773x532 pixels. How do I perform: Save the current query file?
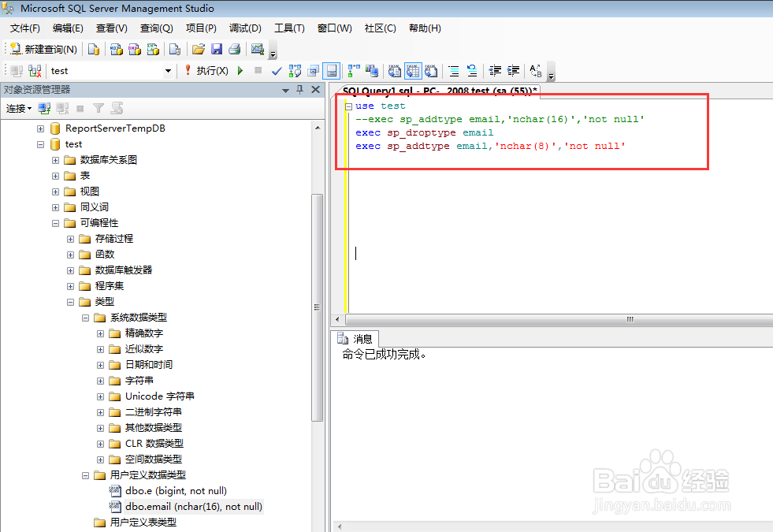pos(217,49)
